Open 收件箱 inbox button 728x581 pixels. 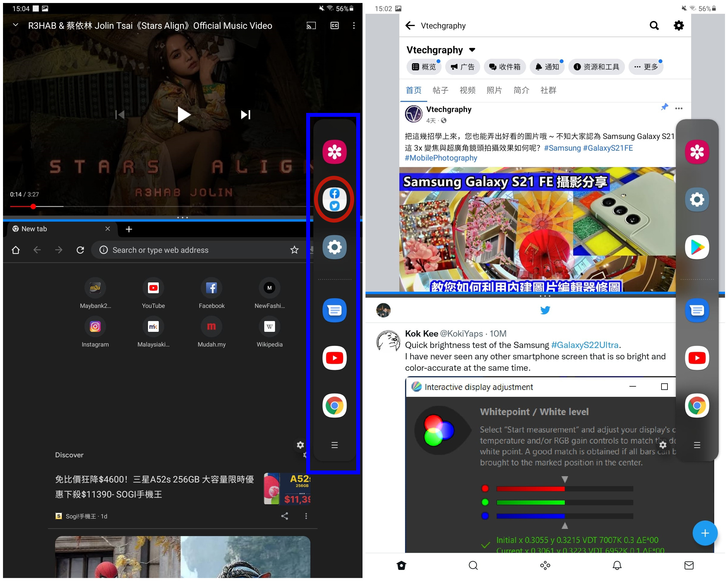505,67
